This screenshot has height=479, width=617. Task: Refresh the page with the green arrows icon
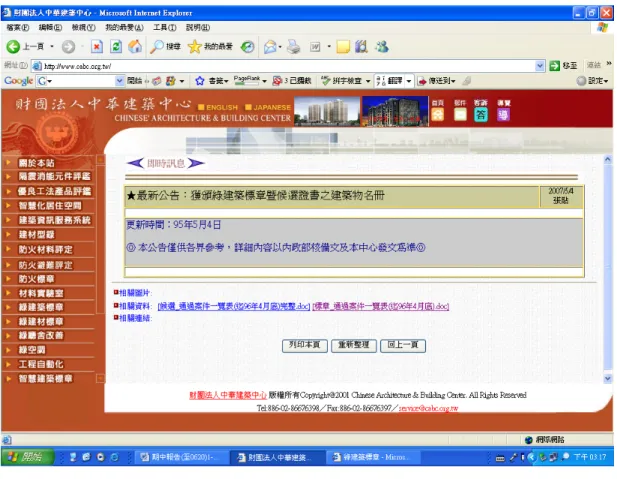coord(116,47)
